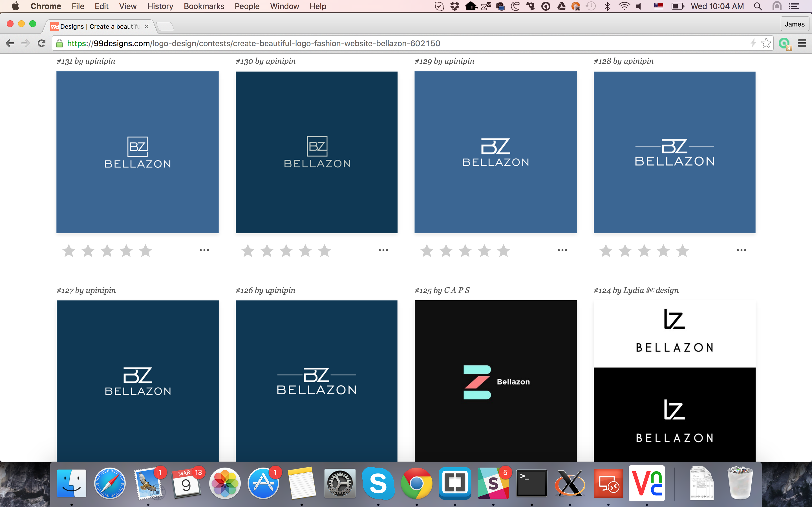
Task: Open the new tab button
Action: coord(165,26)
